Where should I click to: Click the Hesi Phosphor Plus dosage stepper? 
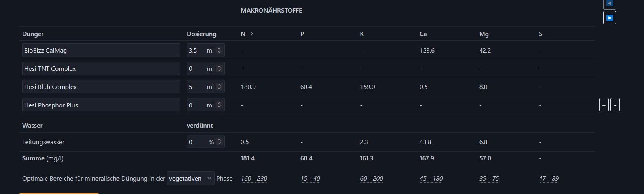[x=219, y=105]
